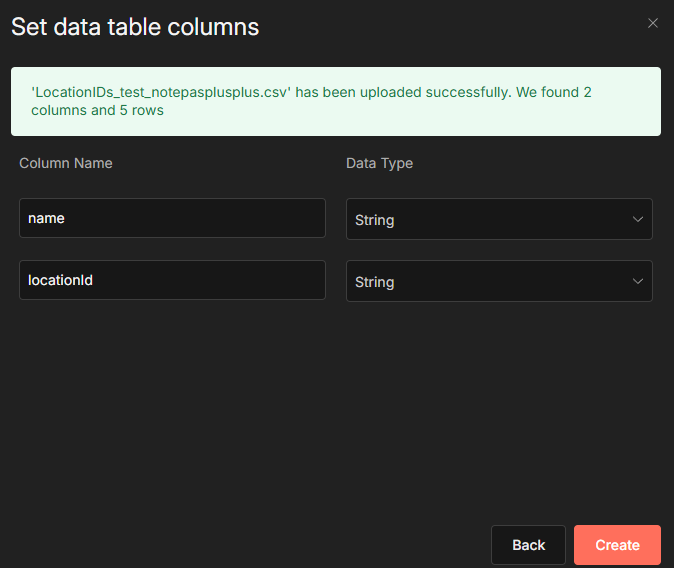Go back using the Back button

(528, 545)
